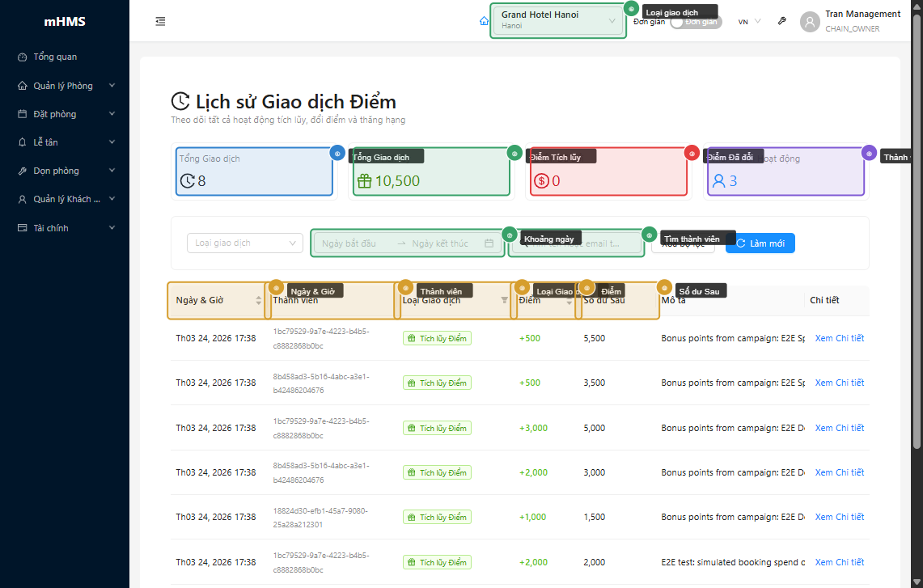Screen dimensions: 923x588
Task: Click the calendar icon in date range picker
Action: coord(489,243)
